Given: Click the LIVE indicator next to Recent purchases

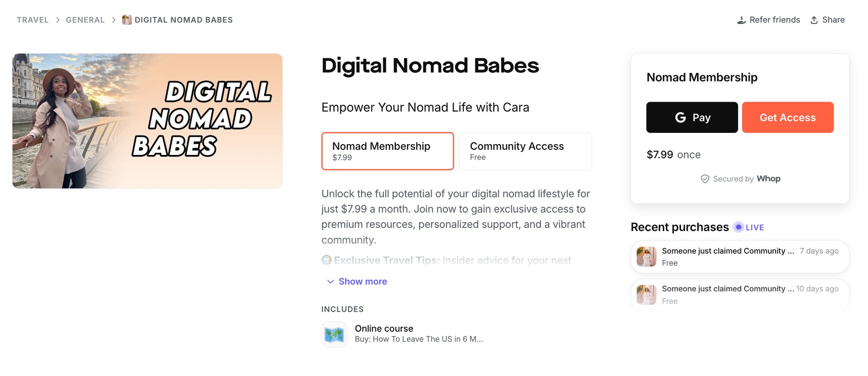Looking at the screenshot, I should [x=748, y=227].
